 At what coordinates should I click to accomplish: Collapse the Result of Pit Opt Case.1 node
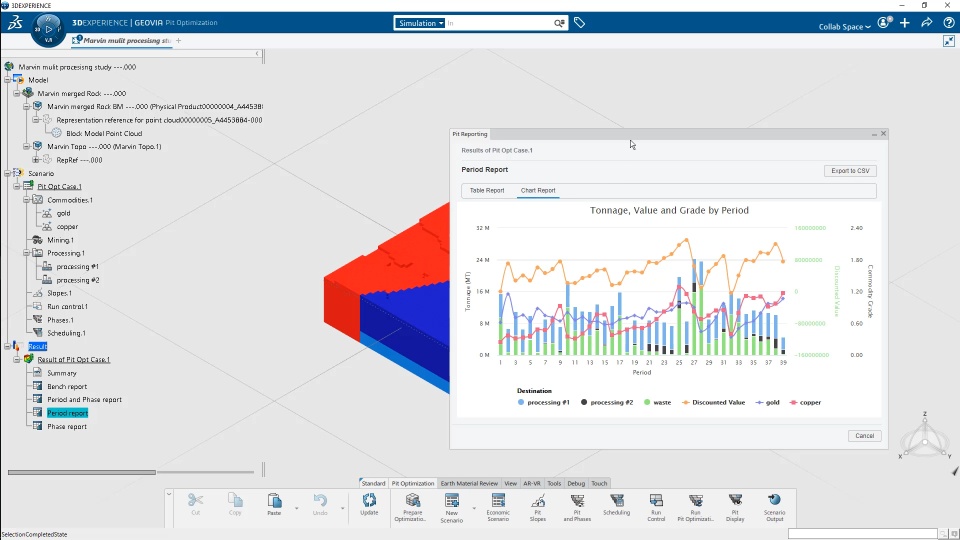17,360
